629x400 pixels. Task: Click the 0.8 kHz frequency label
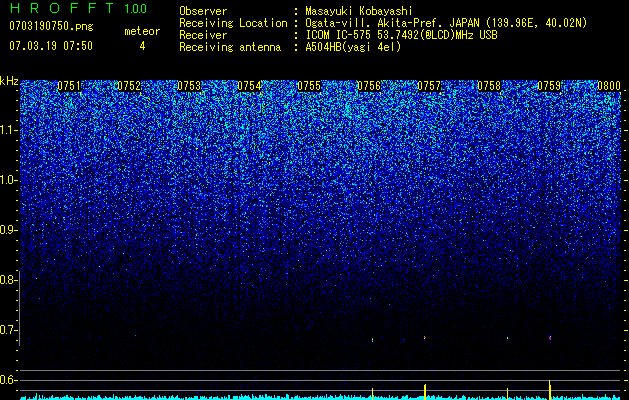[8, 280]
